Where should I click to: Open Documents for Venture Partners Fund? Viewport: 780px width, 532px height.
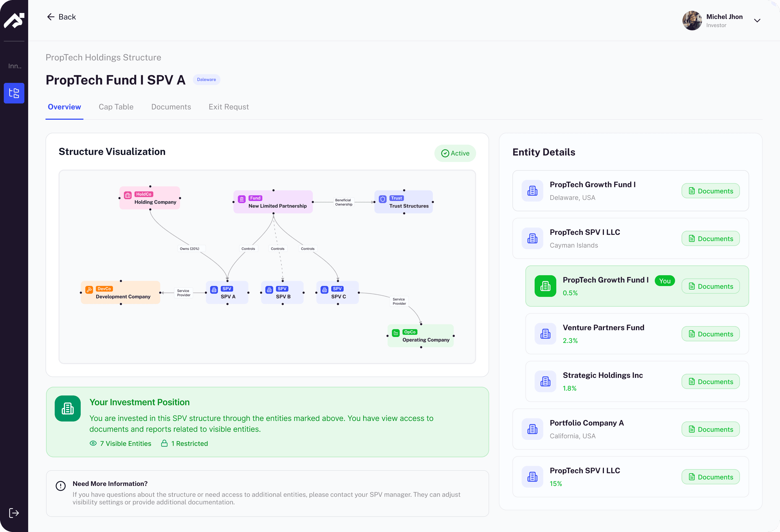[710, 334]
